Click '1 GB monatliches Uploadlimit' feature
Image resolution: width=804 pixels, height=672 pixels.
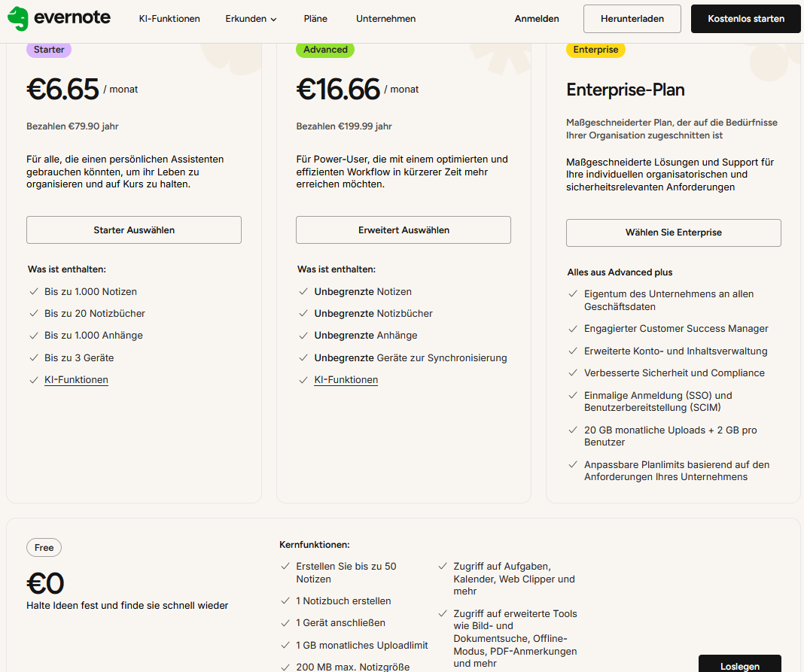[362, 646]
